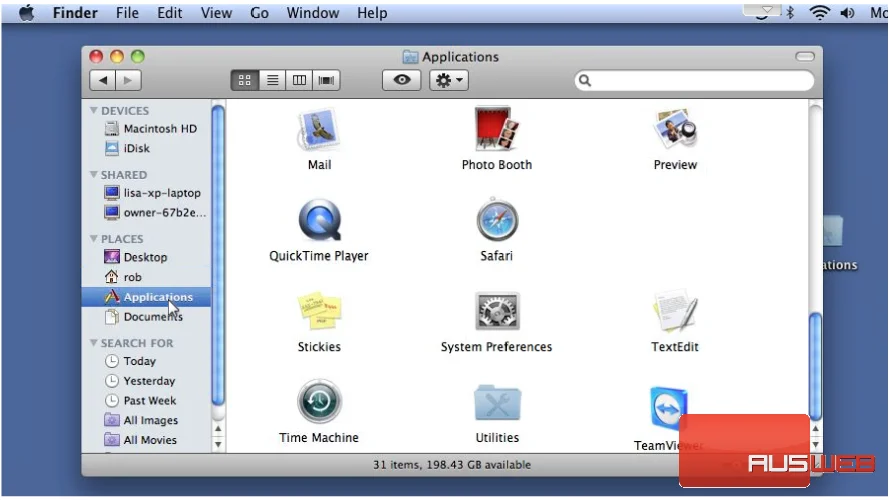Open the Preview application icon
Image resolution: width=889 pixels, height=500 pixels.
coord(675,129)
